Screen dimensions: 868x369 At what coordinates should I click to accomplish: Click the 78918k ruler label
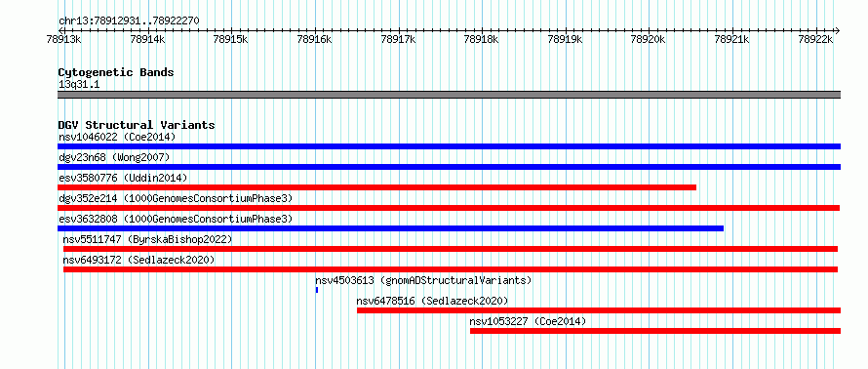coord(482,39)
